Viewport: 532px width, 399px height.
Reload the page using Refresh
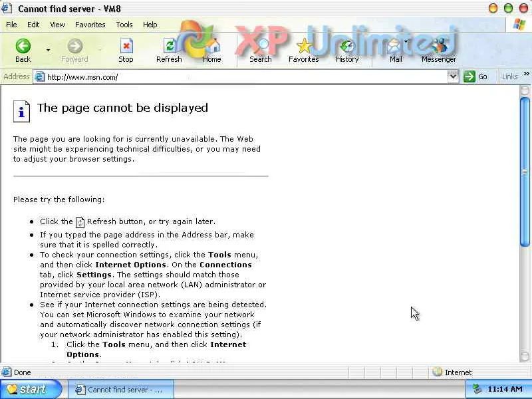tap(169, 51)
